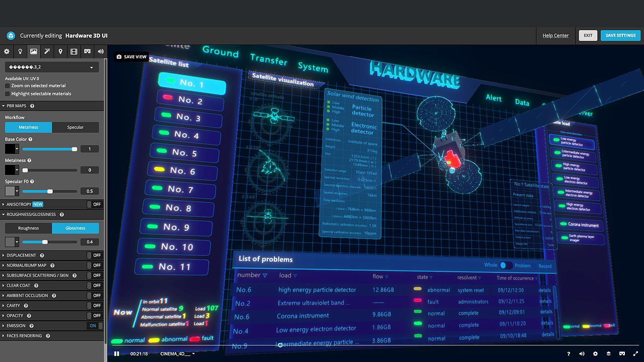644x362 pixels.
Task: Click the viewer help question mark
Action: 569,354
